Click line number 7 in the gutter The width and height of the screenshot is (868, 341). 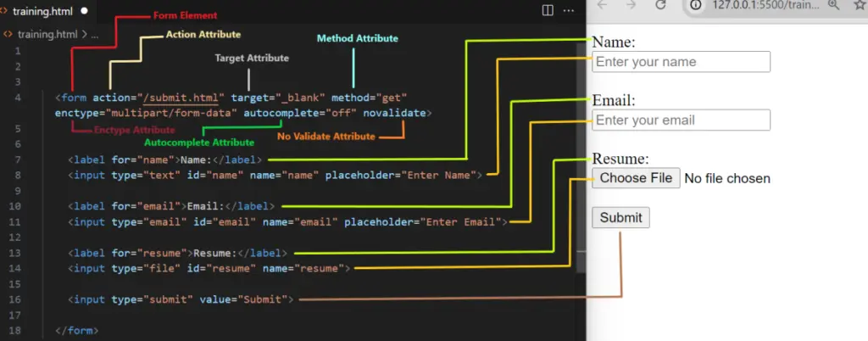pos(18,160)
